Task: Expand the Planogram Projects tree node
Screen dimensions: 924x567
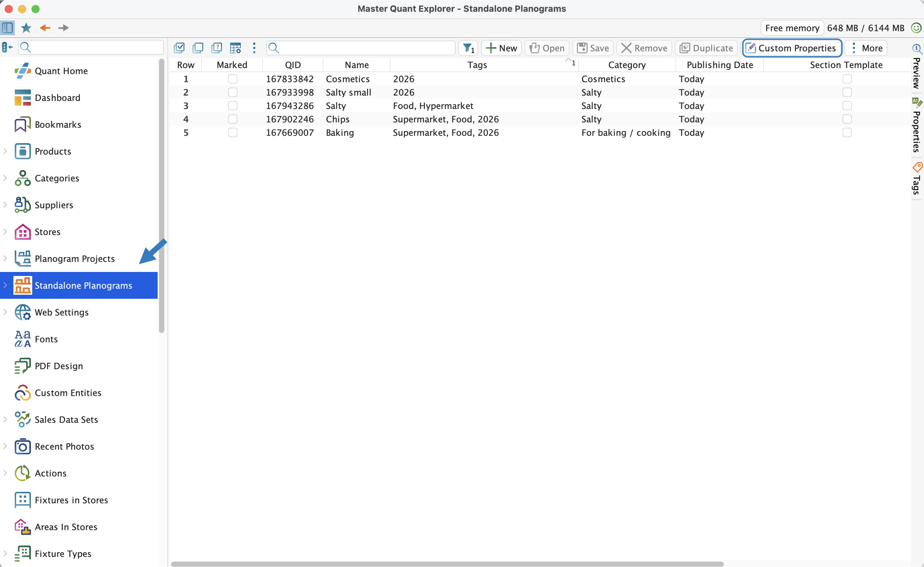Action: (5, 258)
